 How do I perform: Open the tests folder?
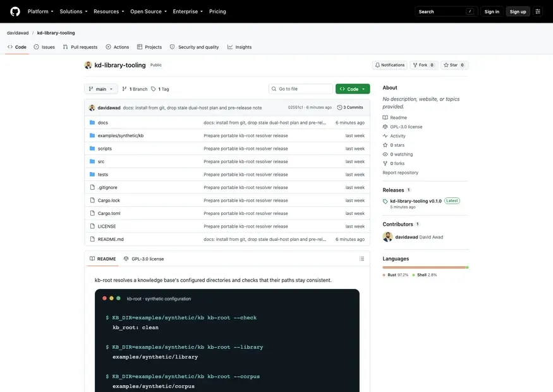point(102,175)
